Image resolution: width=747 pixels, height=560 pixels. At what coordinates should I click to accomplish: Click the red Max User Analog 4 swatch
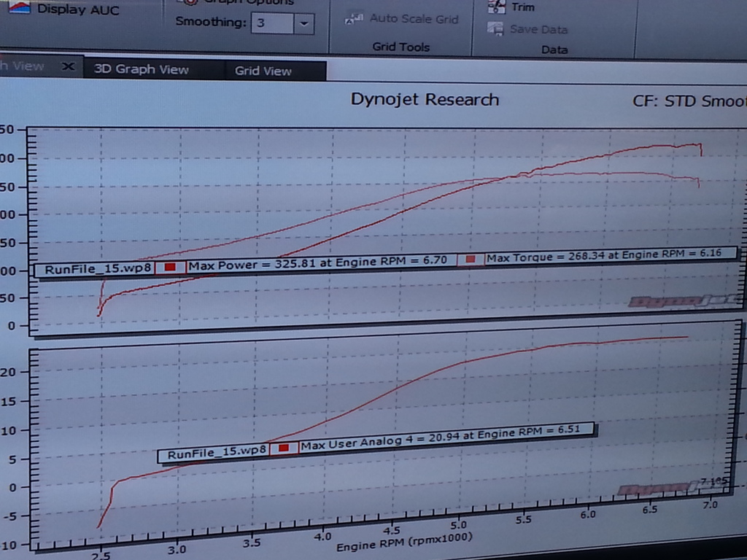click(284, 448)
